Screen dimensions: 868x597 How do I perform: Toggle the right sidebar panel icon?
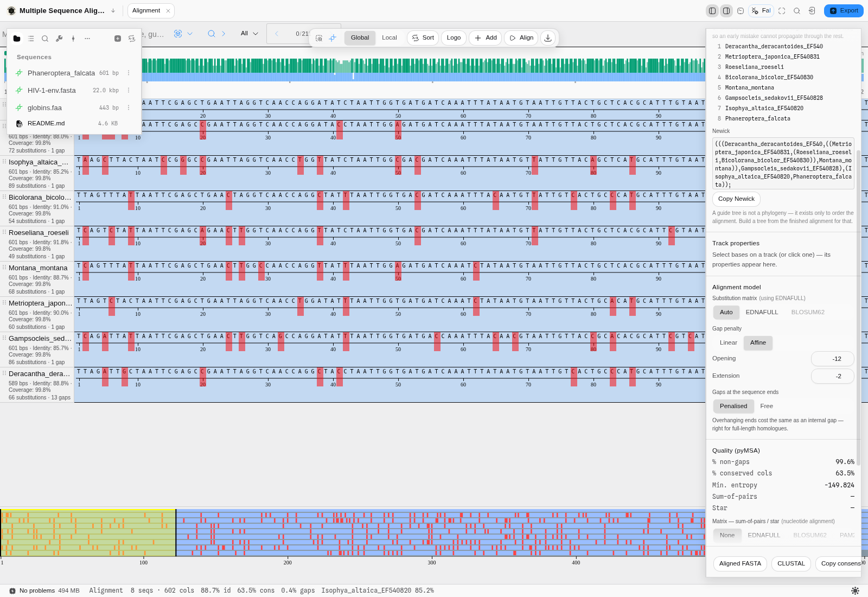[726, 11]
